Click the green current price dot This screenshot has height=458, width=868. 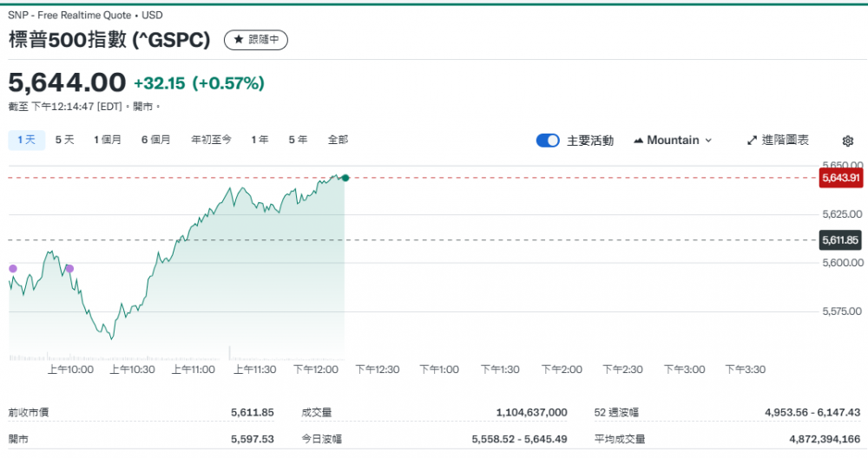(345, 178)
